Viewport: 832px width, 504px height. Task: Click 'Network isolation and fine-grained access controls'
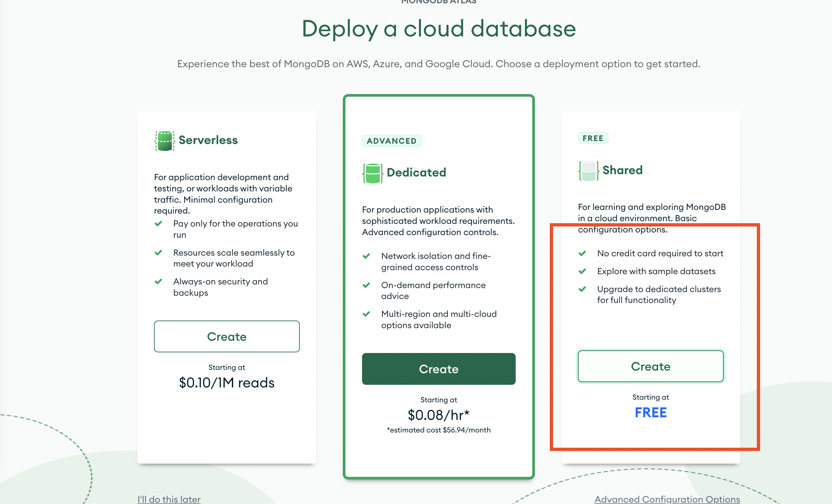(436, 262)
